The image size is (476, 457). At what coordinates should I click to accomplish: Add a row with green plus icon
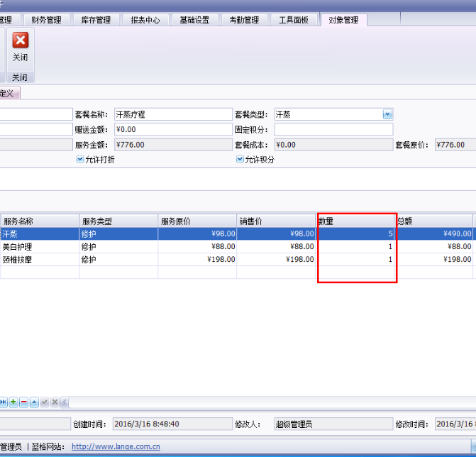13,402
